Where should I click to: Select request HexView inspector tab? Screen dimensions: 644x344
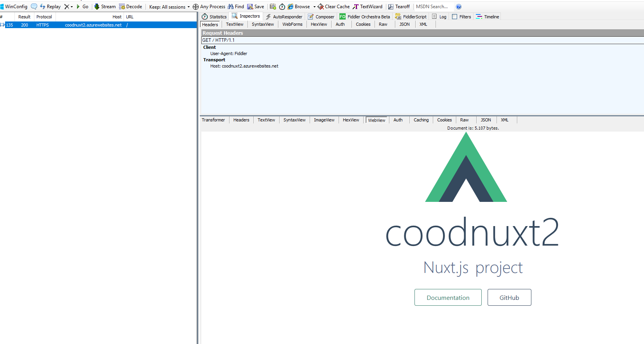pos(319,24)
